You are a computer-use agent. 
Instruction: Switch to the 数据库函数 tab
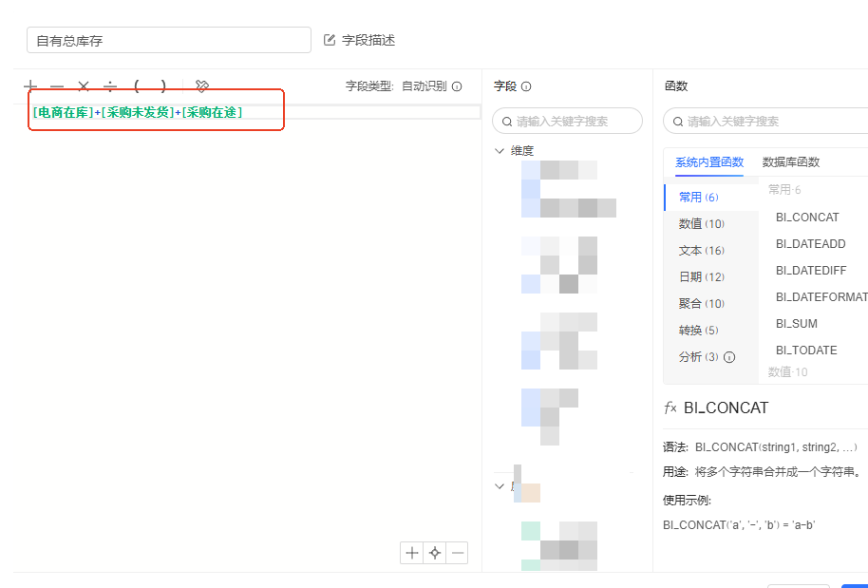790,162
